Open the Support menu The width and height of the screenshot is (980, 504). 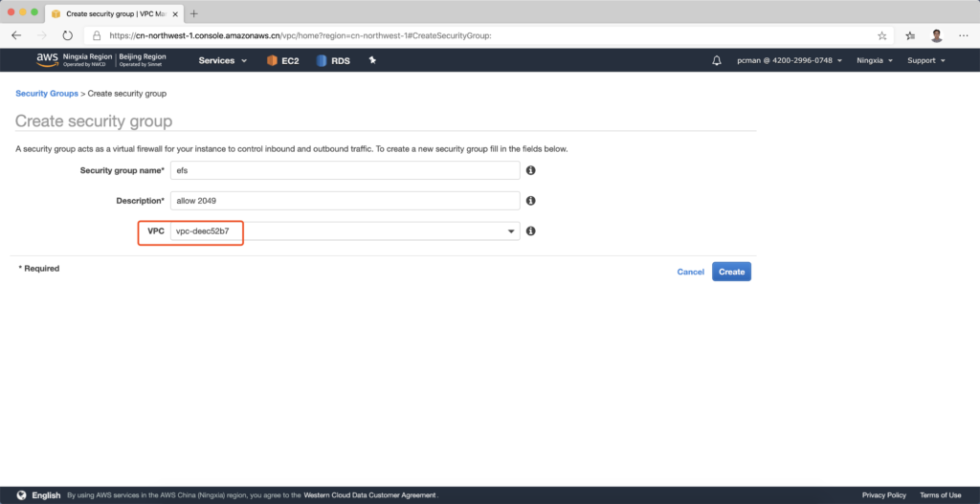[925, 60]
